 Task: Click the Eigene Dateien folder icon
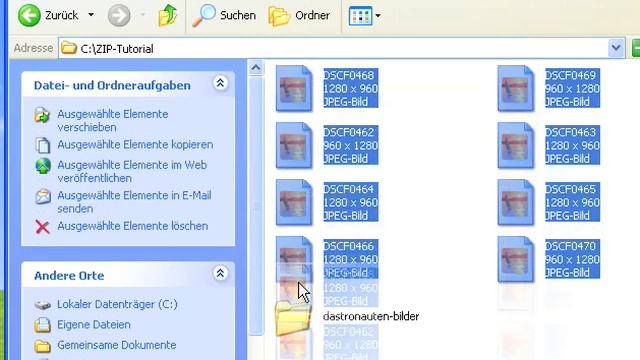point(42,325)
